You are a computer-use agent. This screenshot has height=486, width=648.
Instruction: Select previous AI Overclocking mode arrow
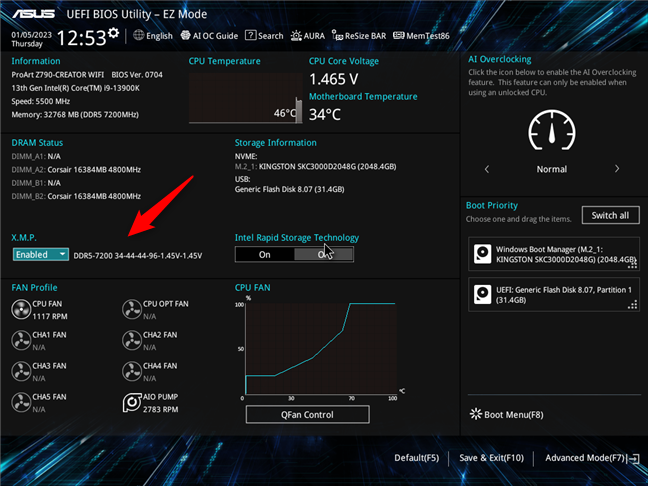pos(487,169)
